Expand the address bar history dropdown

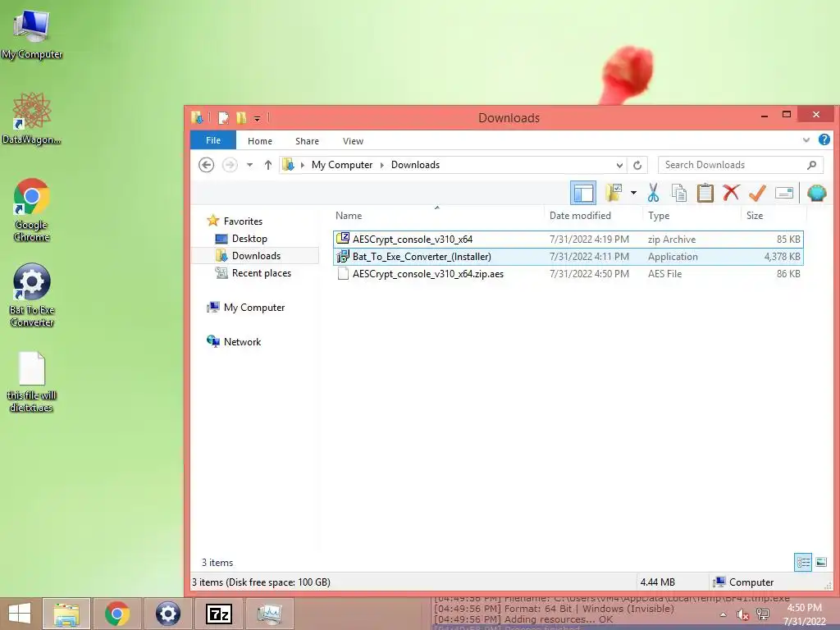(619, 165)
